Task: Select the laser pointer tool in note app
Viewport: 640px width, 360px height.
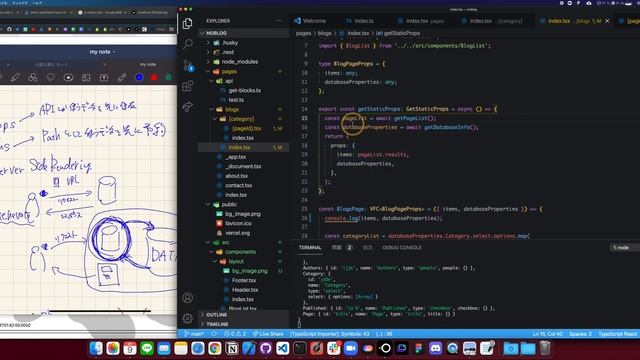Action: [122, 77]
